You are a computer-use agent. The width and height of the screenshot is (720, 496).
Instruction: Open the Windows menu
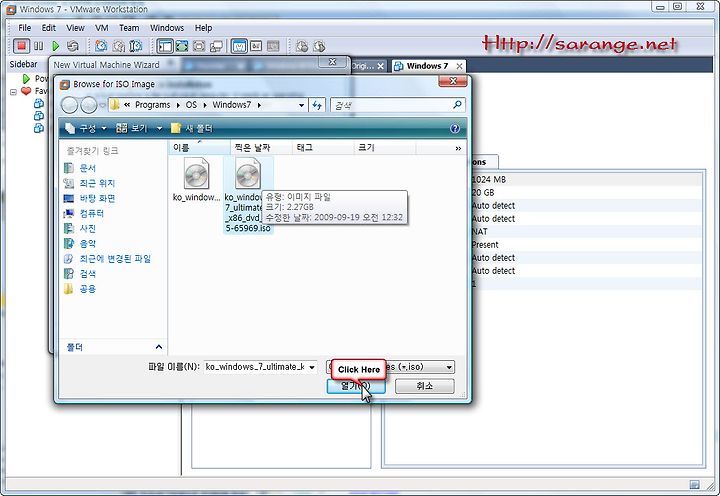(x=167, y=28)
